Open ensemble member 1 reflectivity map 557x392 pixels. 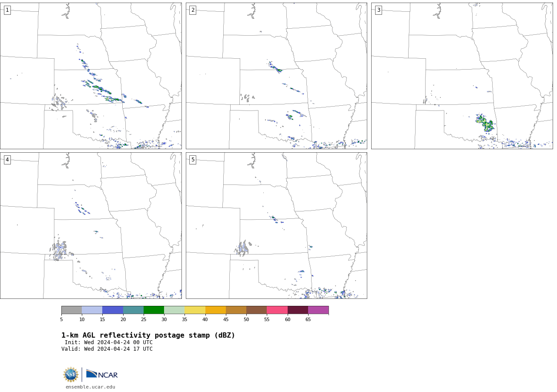(91, 76)
